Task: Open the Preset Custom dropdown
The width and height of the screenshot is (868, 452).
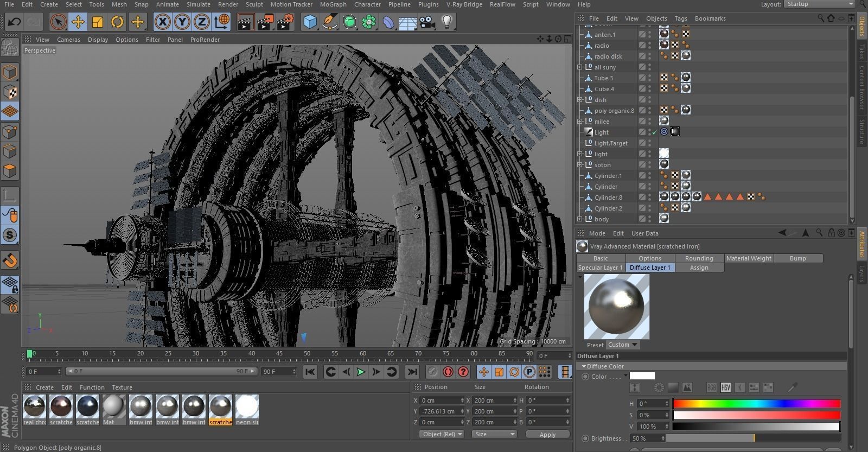Action: (x=622, y=345)
